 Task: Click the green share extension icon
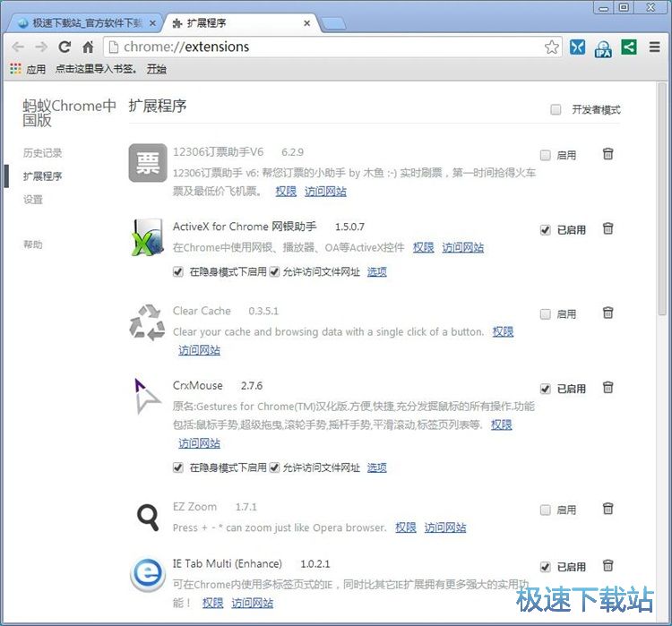tap(629, 47)
